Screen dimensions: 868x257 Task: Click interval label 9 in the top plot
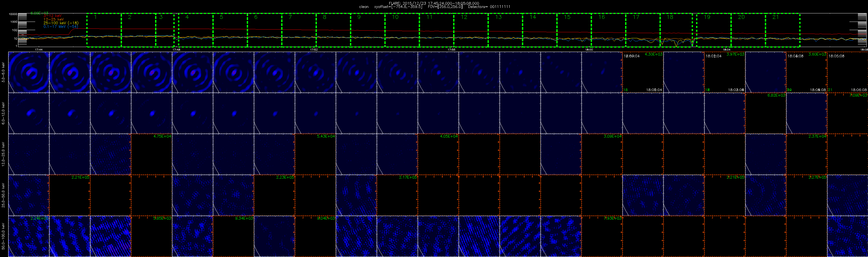[x=359, y=17]
